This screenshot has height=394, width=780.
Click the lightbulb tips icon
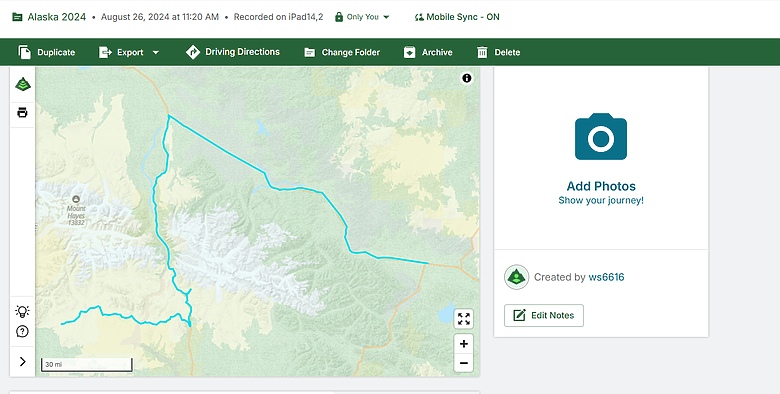(22, 311)
